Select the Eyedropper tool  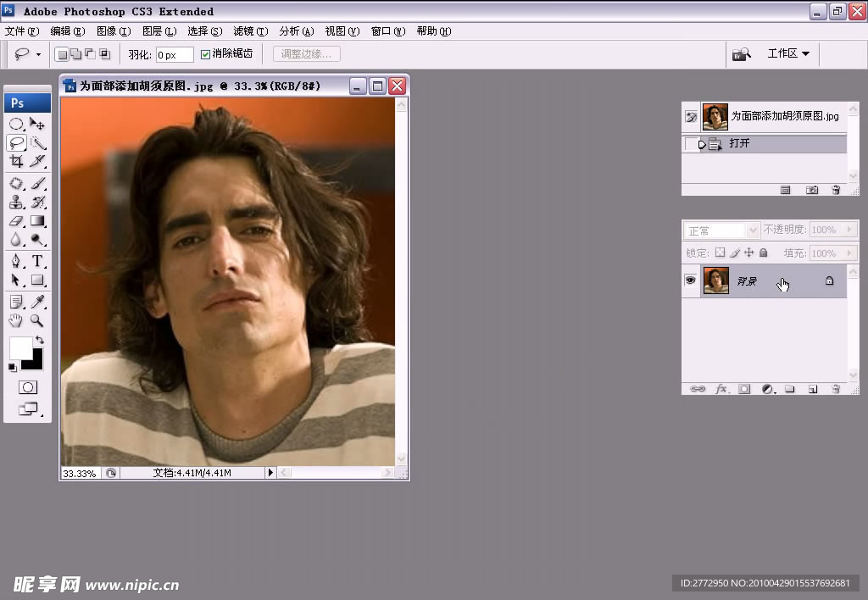pyautogui.click(x=37, y=302)
